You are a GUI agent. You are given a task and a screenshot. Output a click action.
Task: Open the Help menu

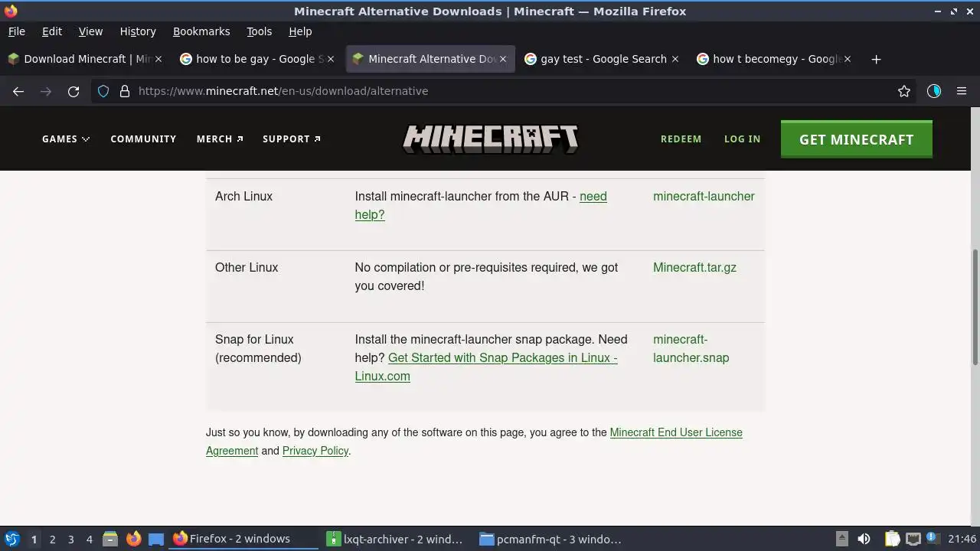click(300, 31)
